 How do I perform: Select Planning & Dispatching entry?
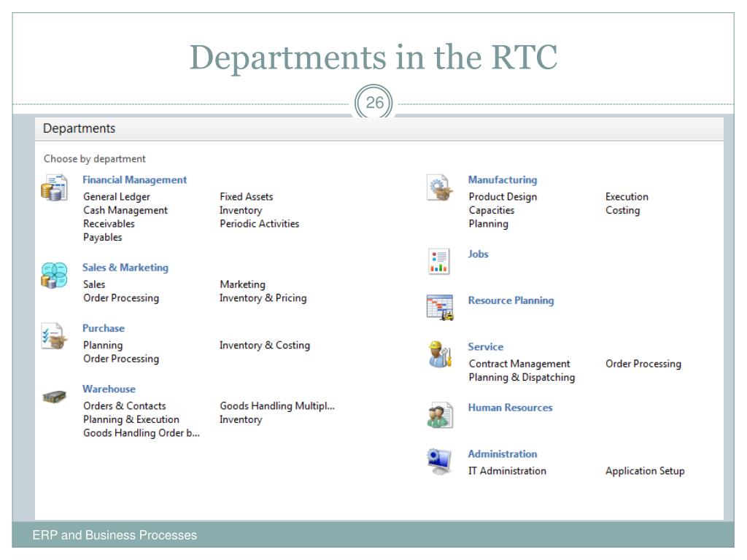(522, 377)
